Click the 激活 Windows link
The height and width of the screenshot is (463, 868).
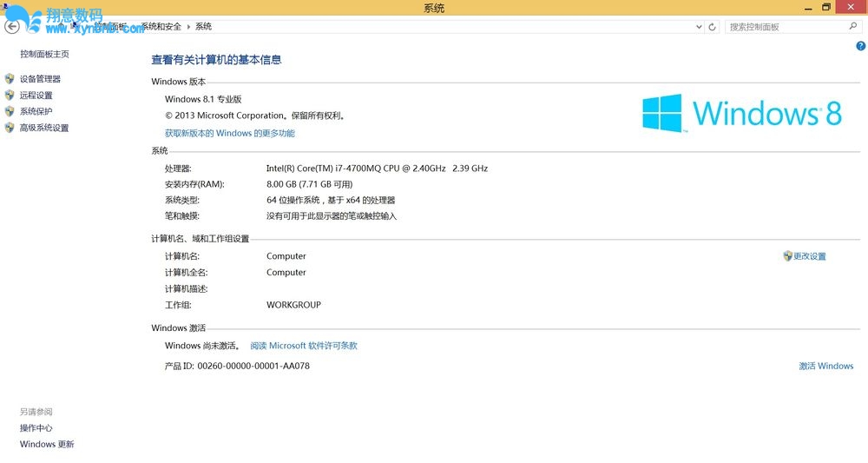click(825, 367)
